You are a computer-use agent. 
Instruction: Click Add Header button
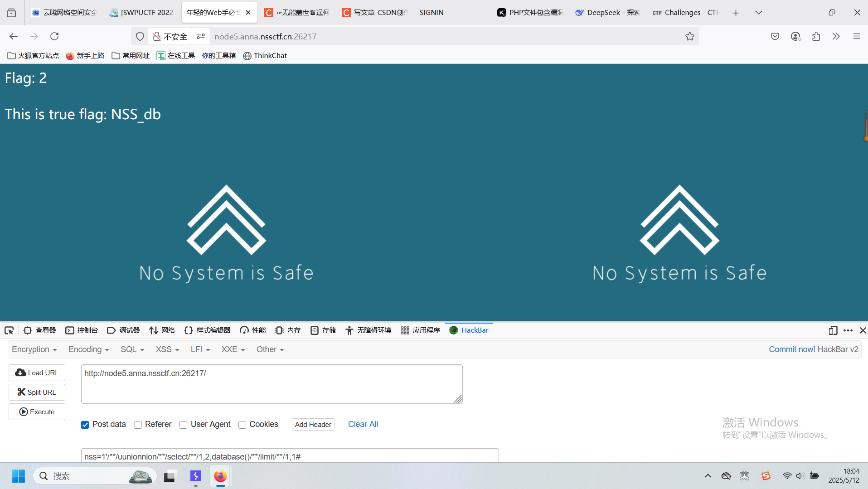pyautogui.click(x=313, y=425)
